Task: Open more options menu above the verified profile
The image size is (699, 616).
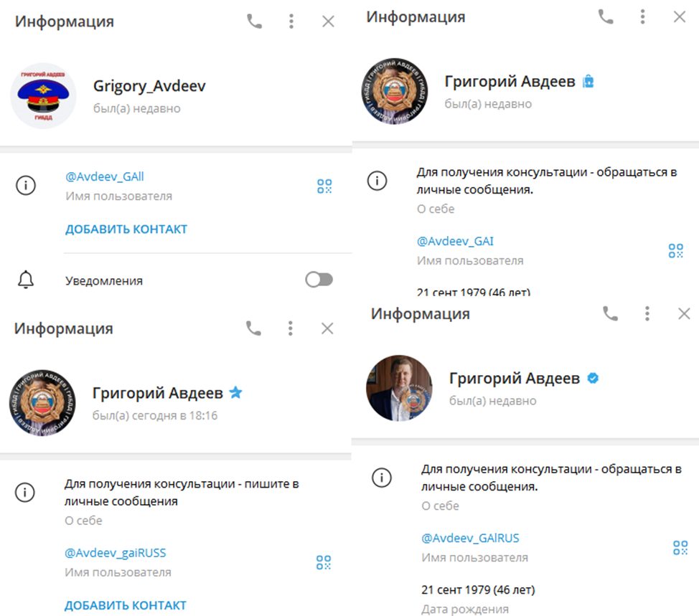Action: point(647,313)
